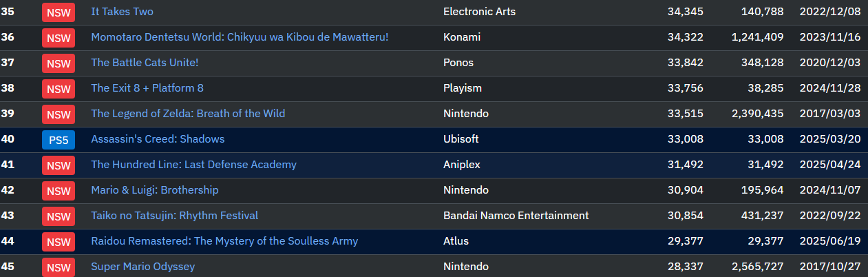Select the Ubisoft publisher cell
Image resolution: width=868 pixels, height=277 pixels.
(461, 139)
